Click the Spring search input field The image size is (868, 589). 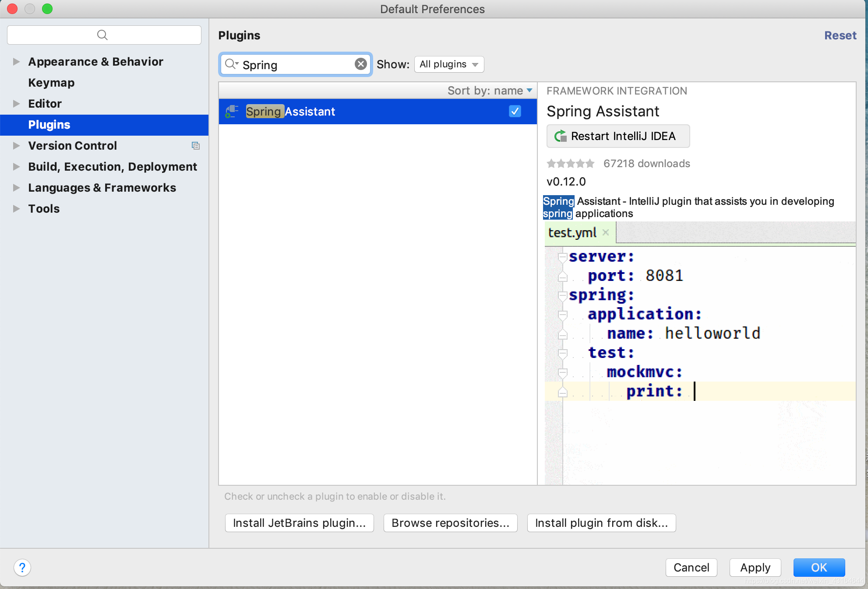pos(296,64)
